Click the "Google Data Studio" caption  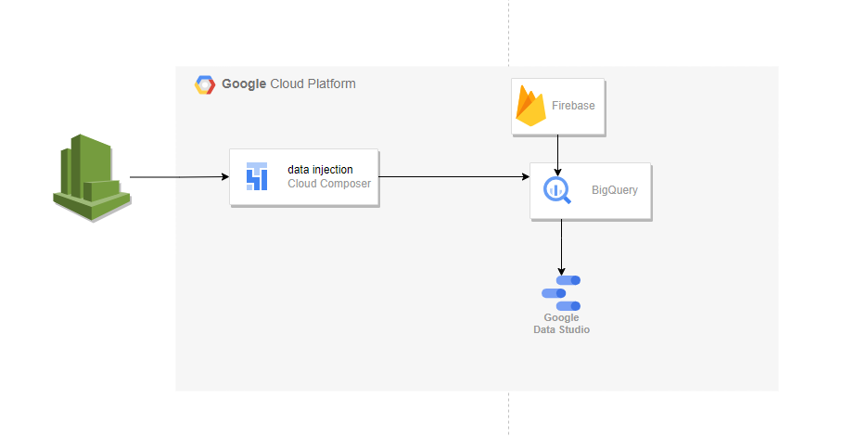click(561, 324)
